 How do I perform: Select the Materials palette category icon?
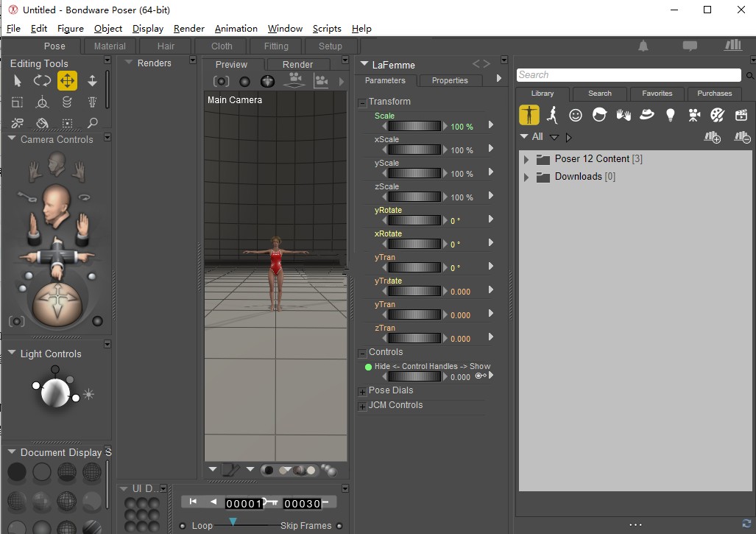point(718,115)
